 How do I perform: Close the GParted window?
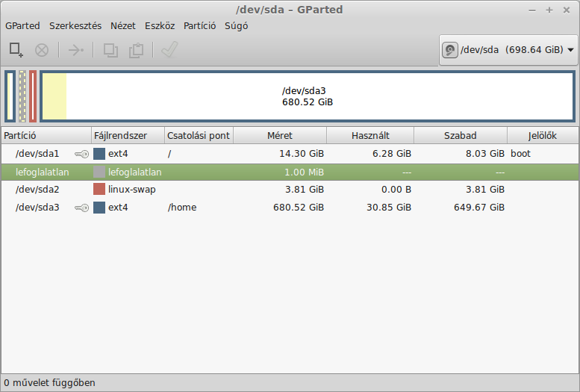(567, 10)
